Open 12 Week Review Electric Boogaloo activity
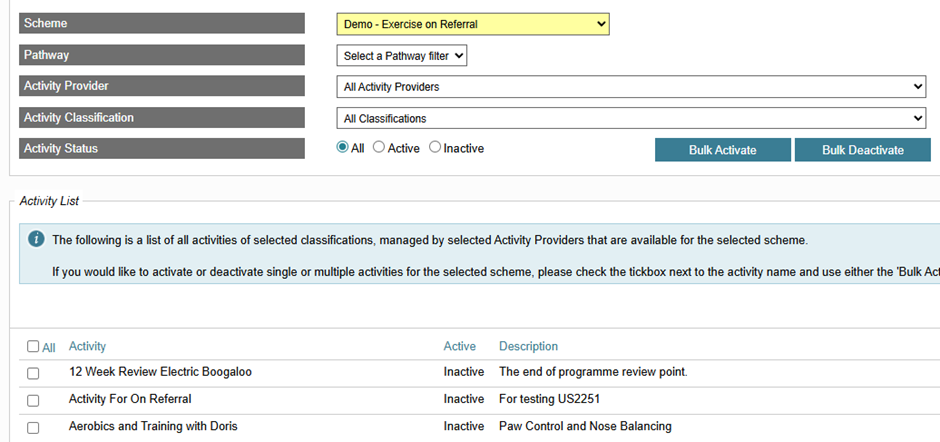940x442 pixels. click(160, 372)
